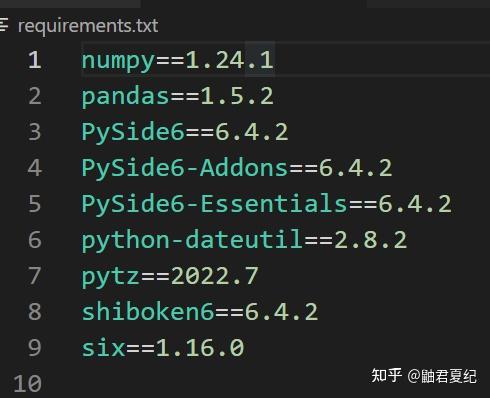Screen dimensions: 490x398
Task: Click the requirements.txt file icon
Action: tap(4, 26)
